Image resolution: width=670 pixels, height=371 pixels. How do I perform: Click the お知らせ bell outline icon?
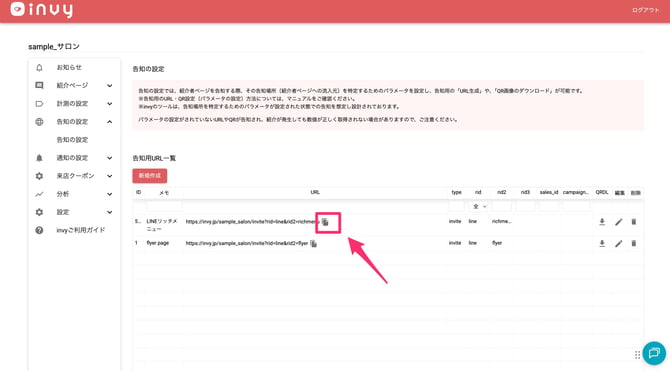tap(39, 68)
